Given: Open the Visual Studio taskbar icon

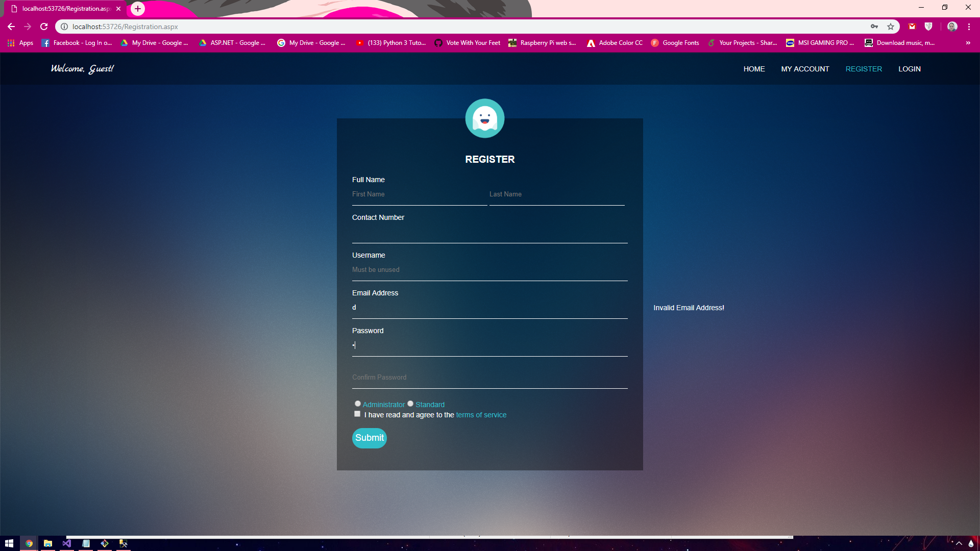Looking at the screenshot, I should 67,543.
